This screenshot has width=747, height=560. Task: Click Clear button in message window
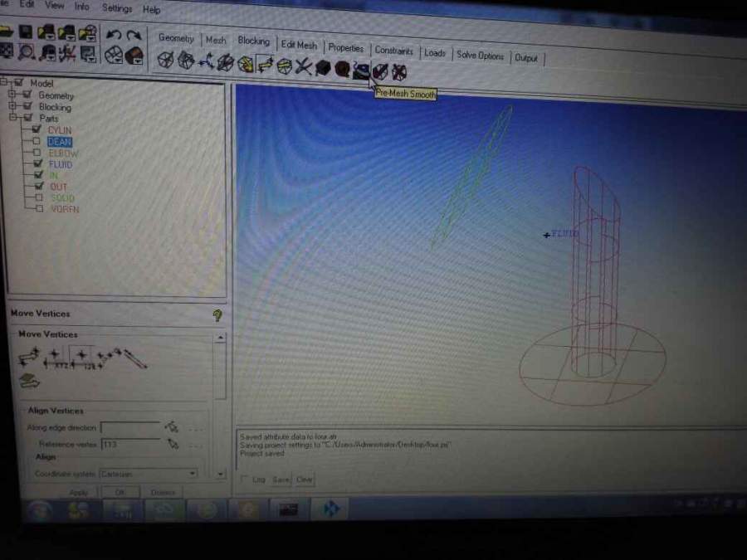(x=304, y=480)
